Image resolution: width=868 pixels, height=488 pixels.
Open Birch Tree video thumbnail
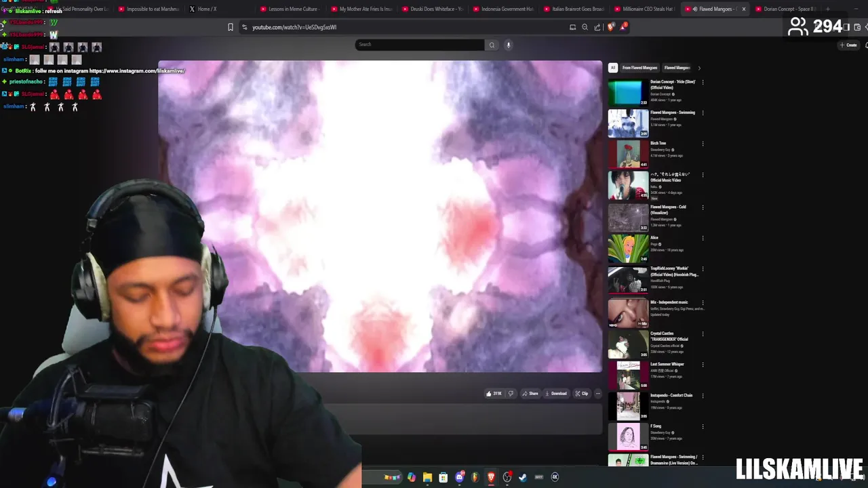click(628, 154)
